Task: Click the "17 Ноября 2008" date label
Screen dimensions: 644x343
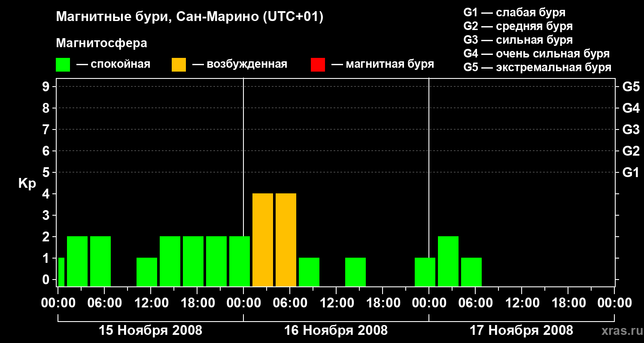Action: click(x=521, y=331)
